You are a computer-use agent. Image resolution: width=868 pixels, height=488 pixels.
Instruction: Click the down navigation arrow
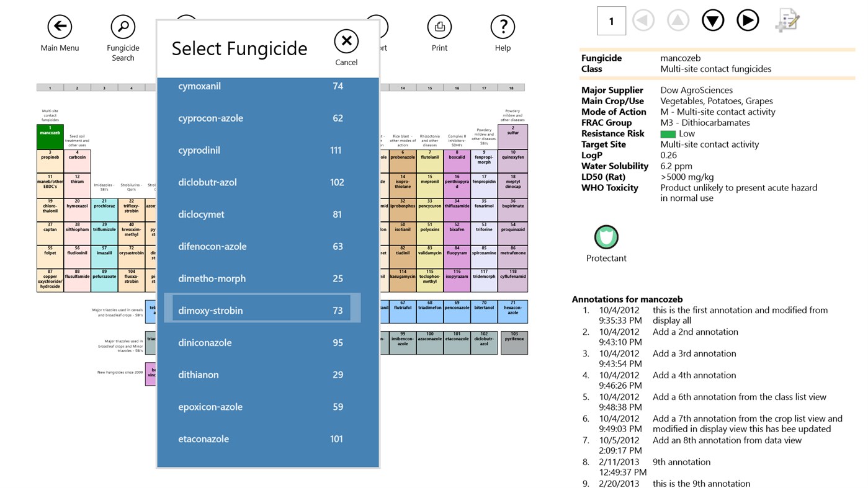click(712, 20)
